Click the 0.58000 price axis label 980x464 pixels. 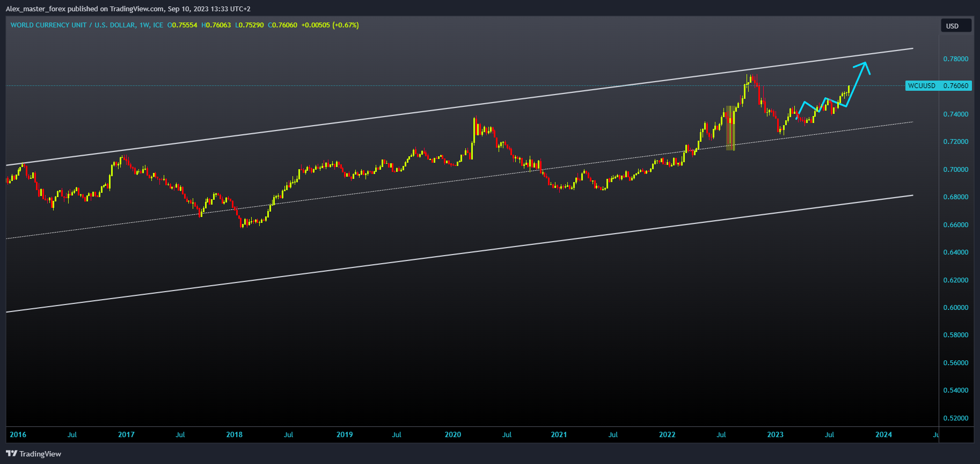(956, 335)
